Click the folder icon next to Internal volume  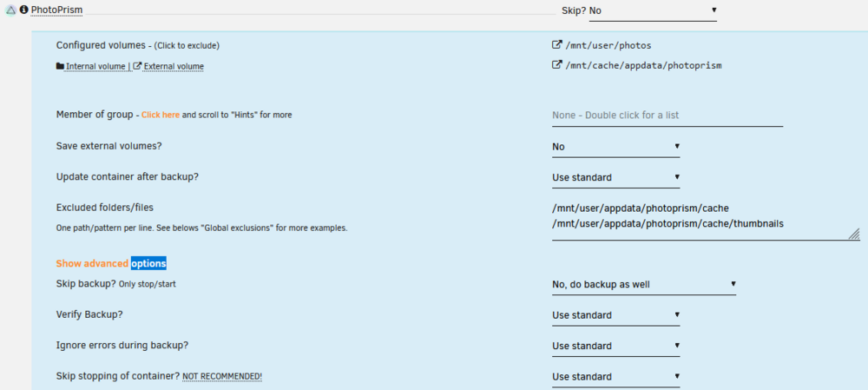click(x=61, y=67)
